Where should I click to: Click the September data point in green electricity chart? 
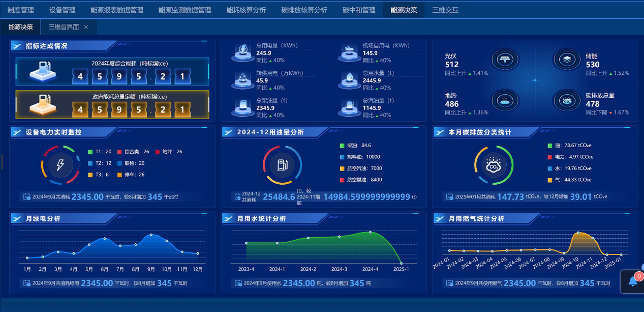[151, 235]
